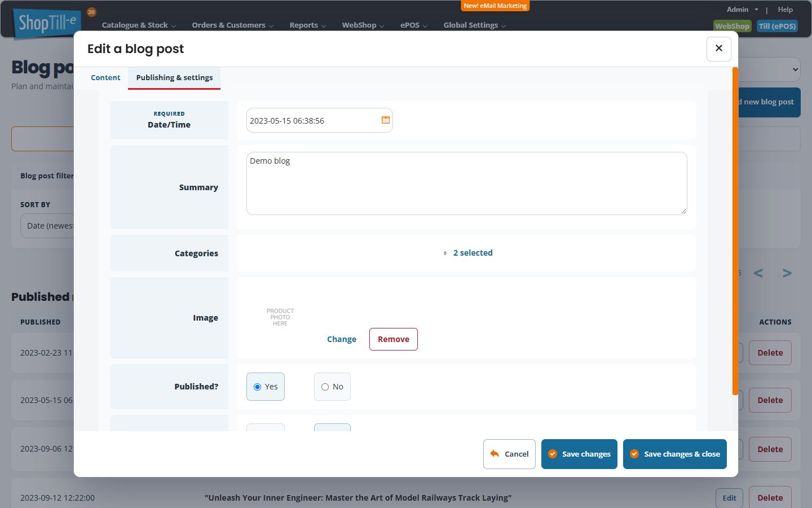Viewport: 812px width, 508px height.
Task: Click Change image link
Action: click(342, 339)
